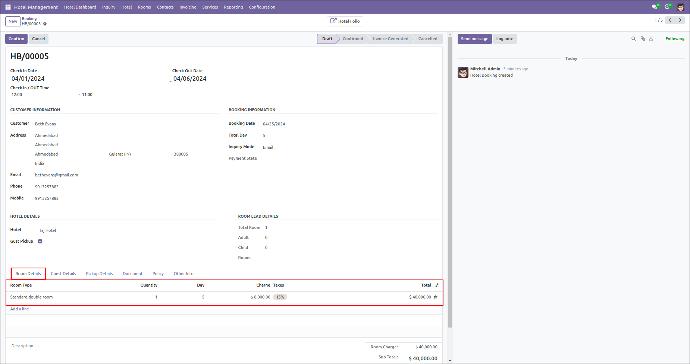Image resolution: width=690 pixels, height=364 pixels.
Task: Open the Reporting menu
Action: 233,7
